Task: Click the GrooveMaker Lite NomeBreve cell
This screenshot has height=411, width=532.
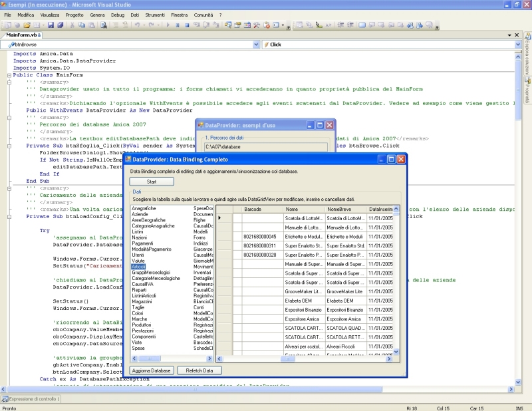Action: pyautogui.click(x=346, y=291)
